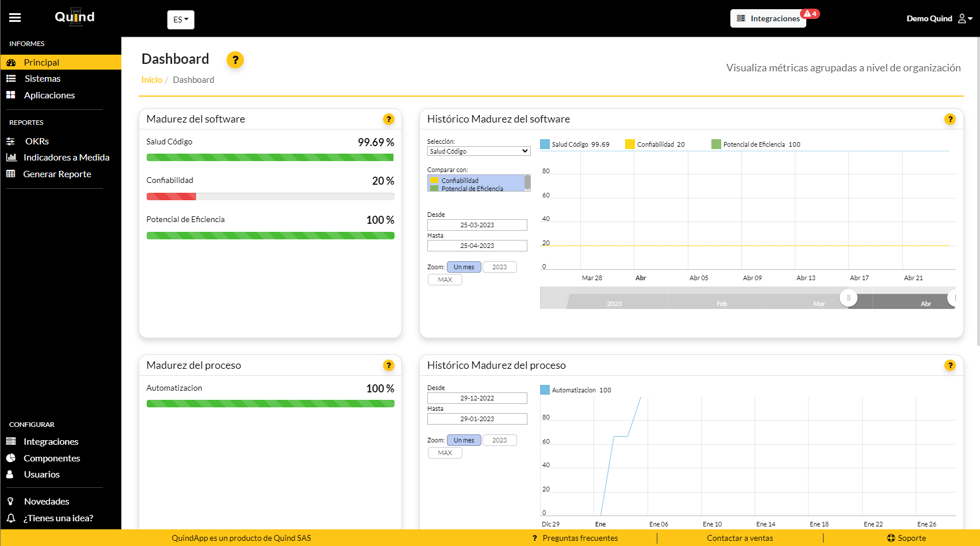Viewport: 980px width, 546px height.
Task: Click the Sistemas list icon
Action: click(11, 78)
